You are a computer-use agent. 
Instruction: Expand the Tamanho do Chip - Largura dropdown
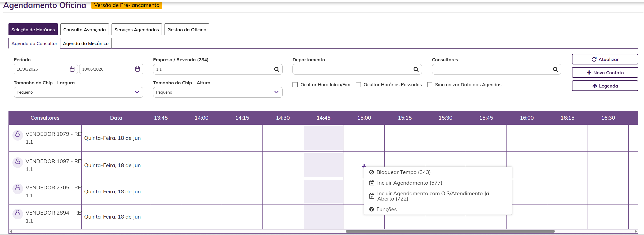coord(78,92)
